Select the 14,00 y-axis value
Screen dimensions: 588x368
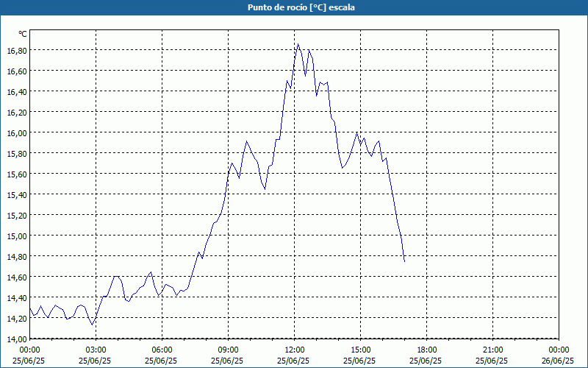tap(17, 339)
